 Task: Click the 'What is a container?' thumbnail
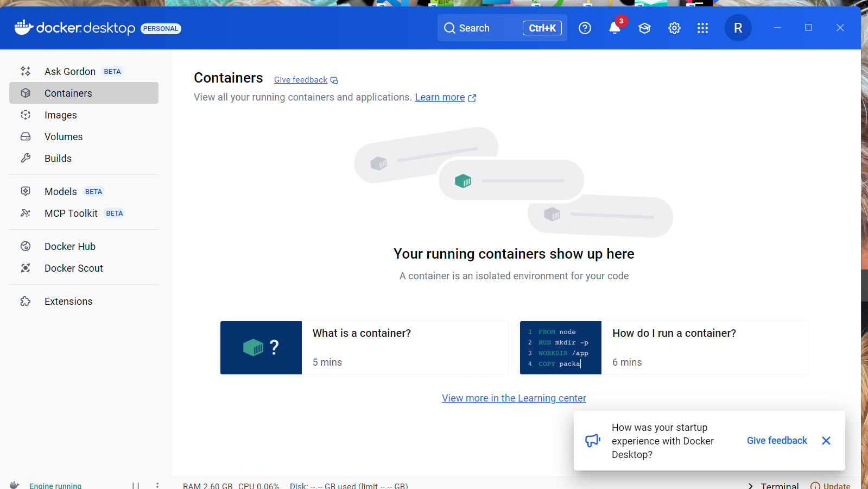pyautogui.click(x=261, y=348)
